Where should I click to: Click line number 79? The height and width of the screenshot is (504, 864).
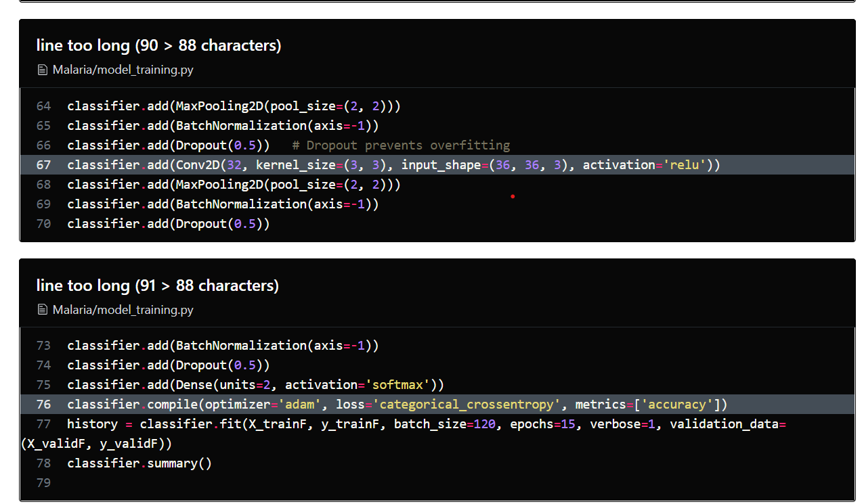pos(43,483)
